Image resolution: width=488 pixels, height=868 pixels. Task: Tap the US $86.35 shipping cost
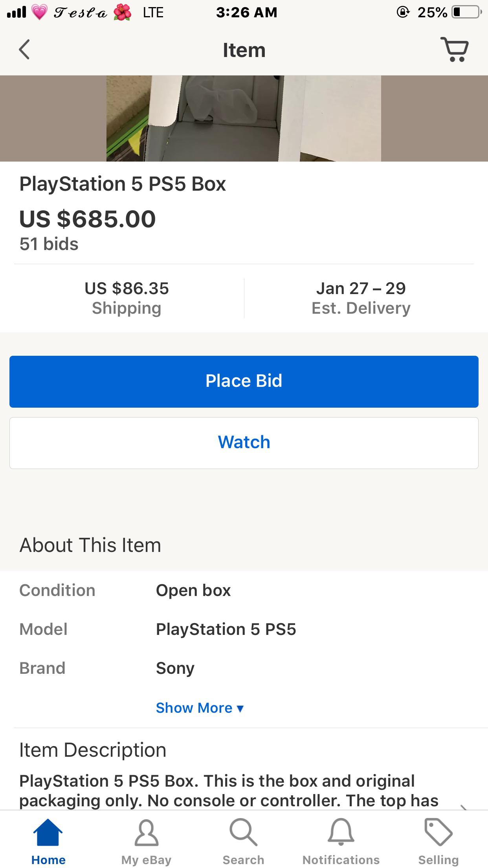127,288
